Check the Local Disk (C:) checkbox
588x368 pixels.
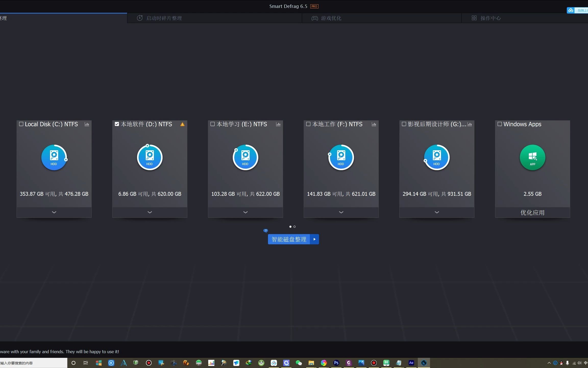[x=21, y=124]
